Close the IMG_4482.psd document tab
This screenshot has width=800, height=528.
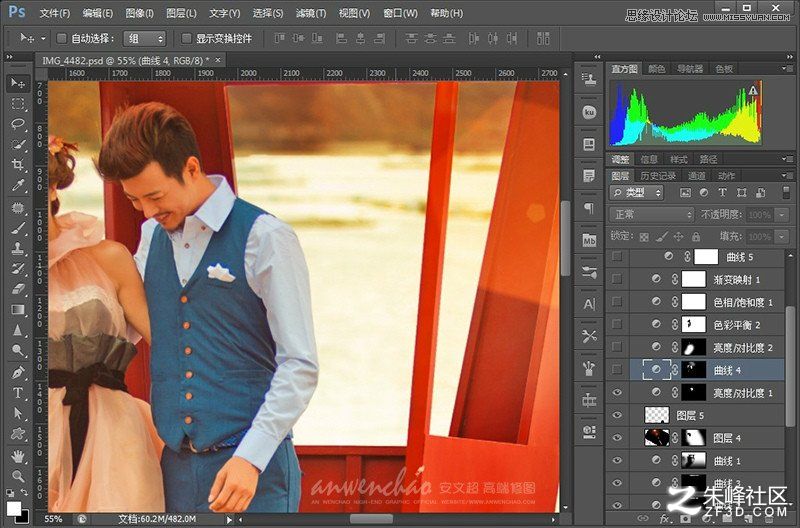coord(218,60)
